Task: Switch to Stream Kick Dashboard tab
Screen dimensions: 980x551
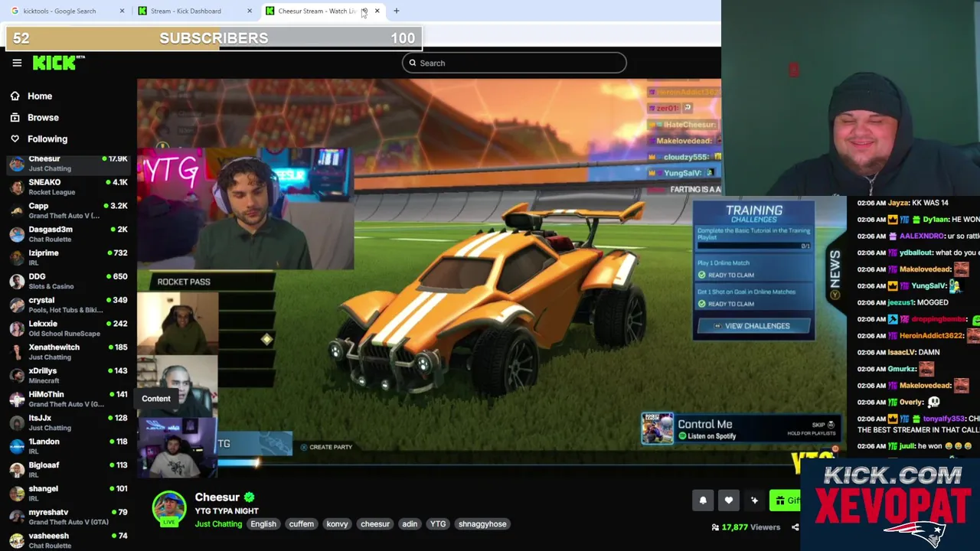Action: [193, 11]
